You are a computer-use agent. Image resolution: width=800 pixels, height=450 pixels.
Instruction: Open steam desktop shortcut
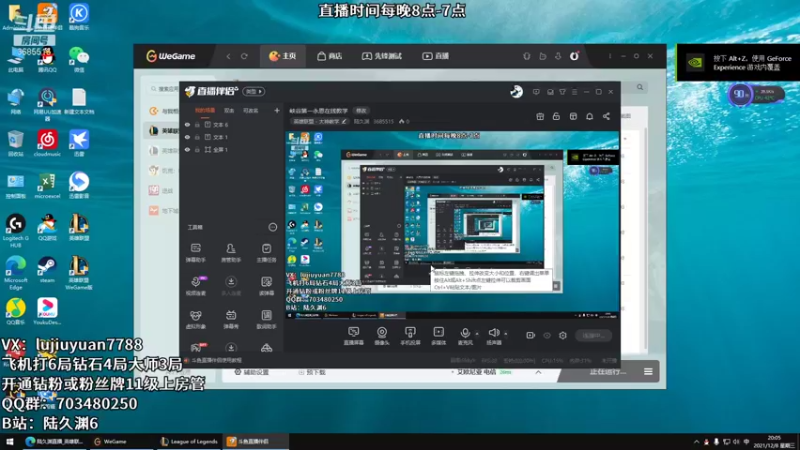(47, 269)
